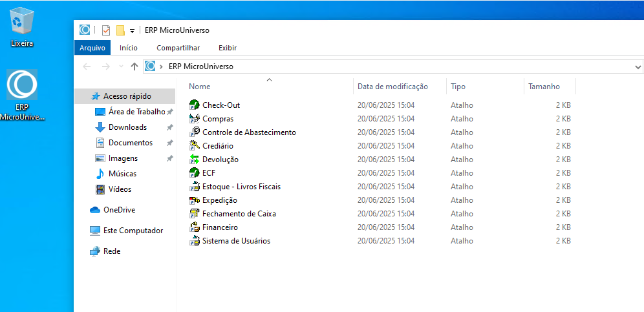Expand the address bar history dropdown

[638, 67]
